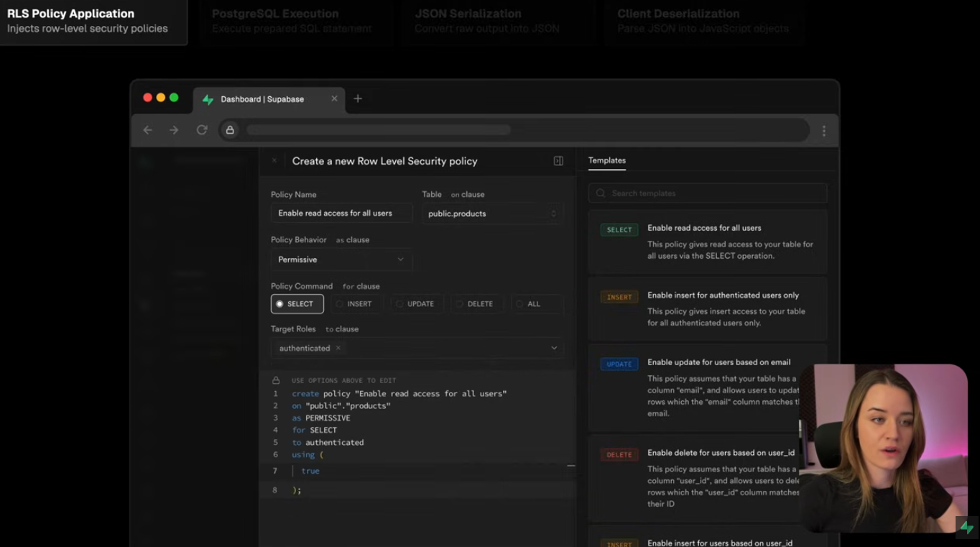Go back using the browser back arrow
The height and width of the screenshot is (547, 980).
148,130
